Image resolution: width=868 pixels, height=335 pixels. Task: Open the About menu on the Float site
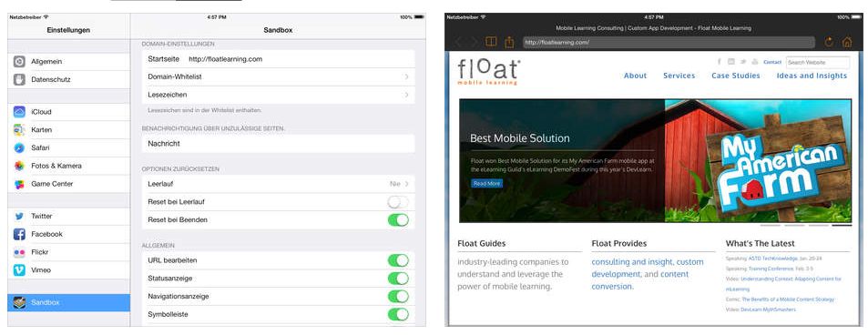coord(635,76)
